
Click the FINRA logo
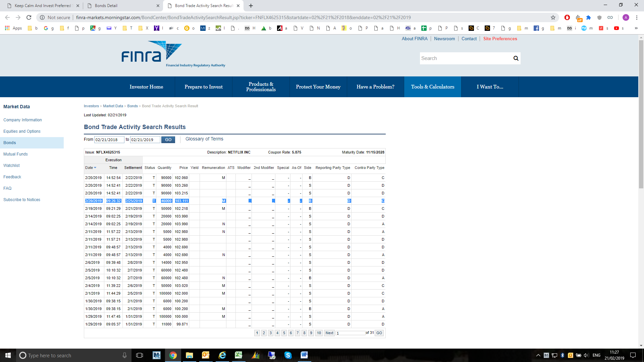pyautogui.click(x=173, y=54)
